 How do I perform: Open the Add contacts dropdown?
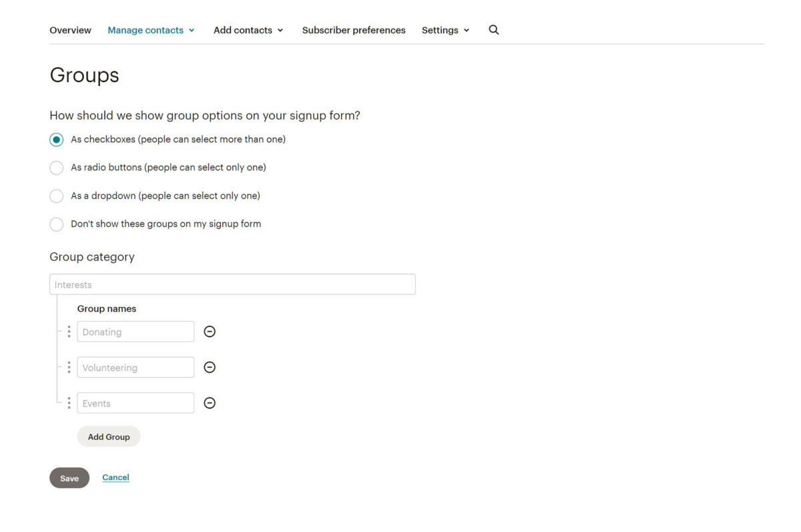244,29
